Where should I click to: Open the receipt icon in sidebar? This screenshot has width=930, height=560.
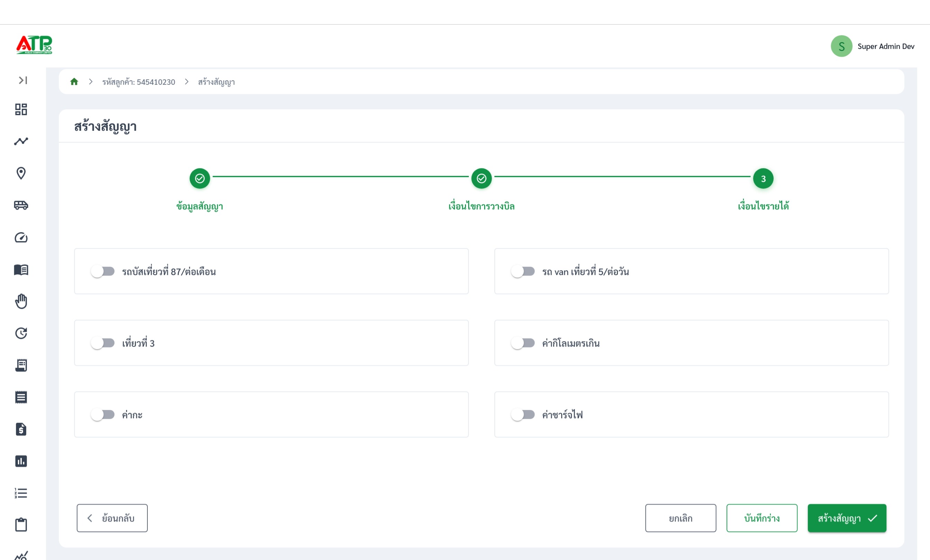coord(21,397)
